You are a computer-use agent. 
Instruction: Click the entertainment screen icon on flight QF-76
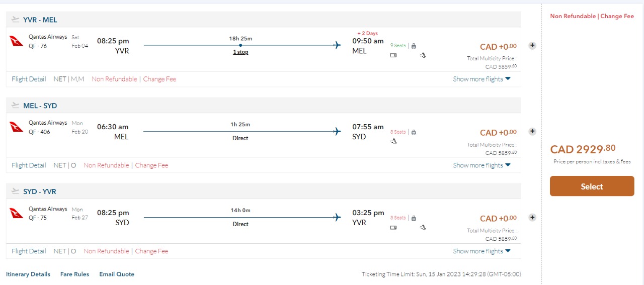click(x=393, y=55)
